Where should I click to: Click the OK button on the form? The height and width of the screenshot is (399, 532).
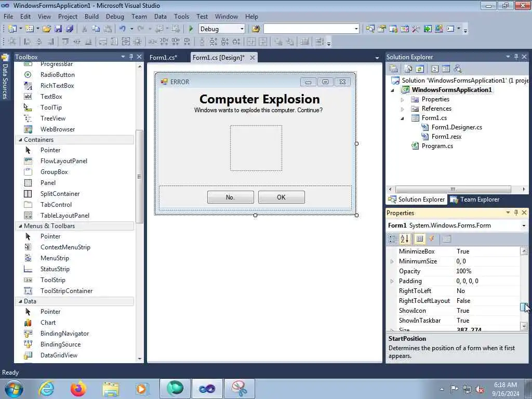281,197
